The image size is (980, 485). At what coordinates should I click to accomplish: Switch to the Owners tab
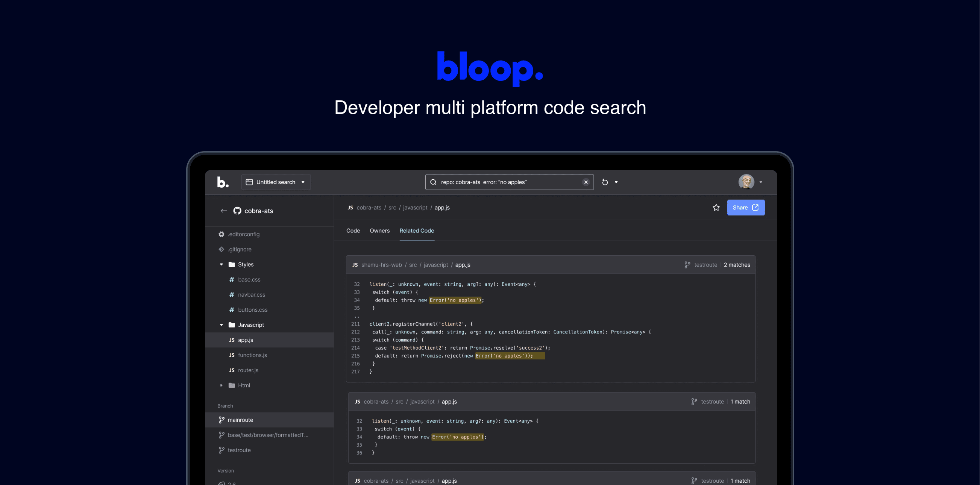[379, 230]
